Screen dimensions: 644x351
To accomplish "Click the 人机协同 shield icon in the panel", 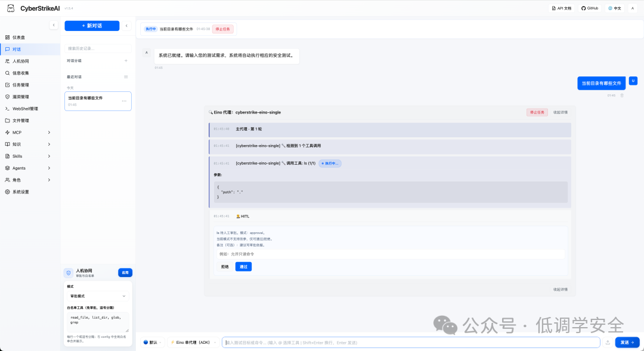I will pos(69,273).
